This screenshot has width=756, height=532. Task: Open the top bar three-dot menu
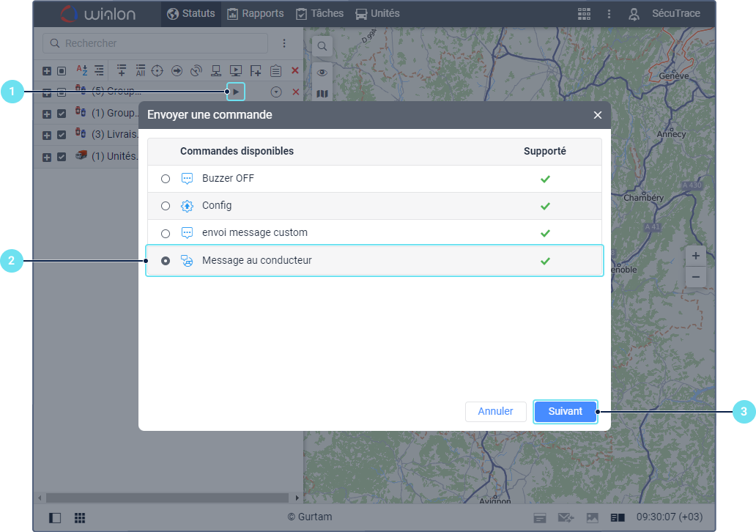point(609,14)
